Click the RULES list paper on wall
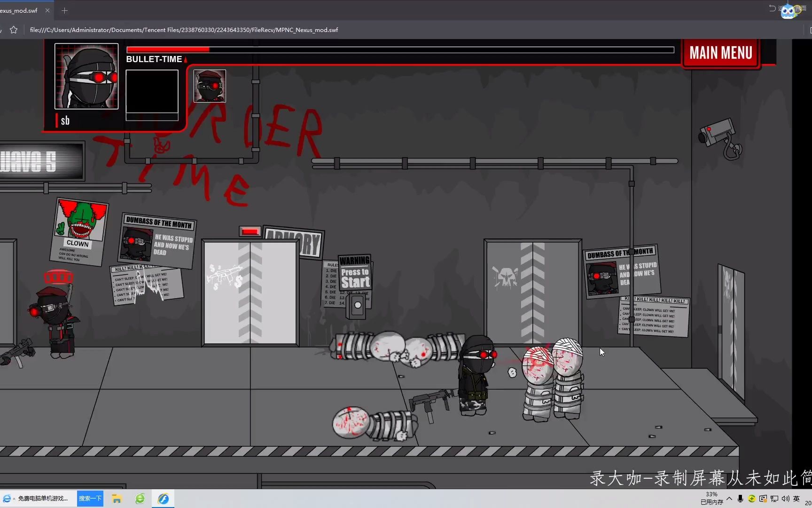Viewport: 812px width, 508px height. click(x=332, y=284)
